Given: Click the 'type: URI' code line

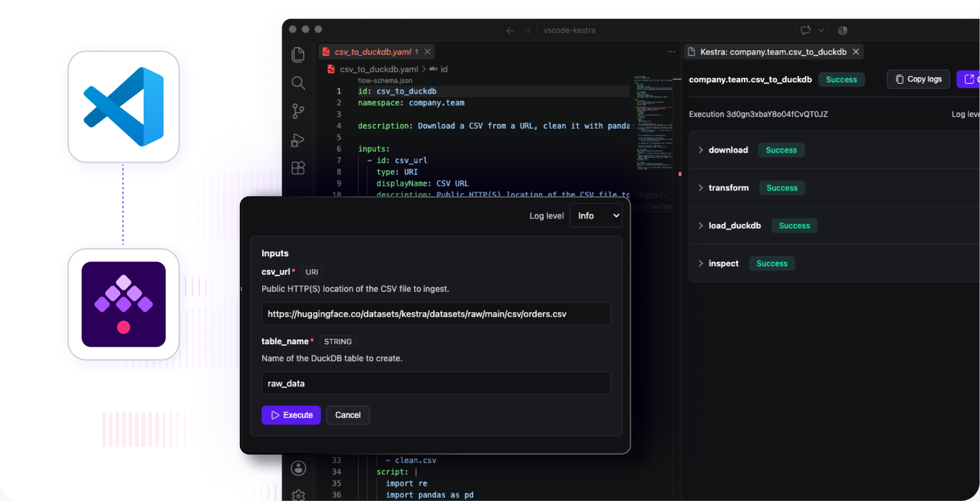Looking at the screenshot, I should (397, 172).
